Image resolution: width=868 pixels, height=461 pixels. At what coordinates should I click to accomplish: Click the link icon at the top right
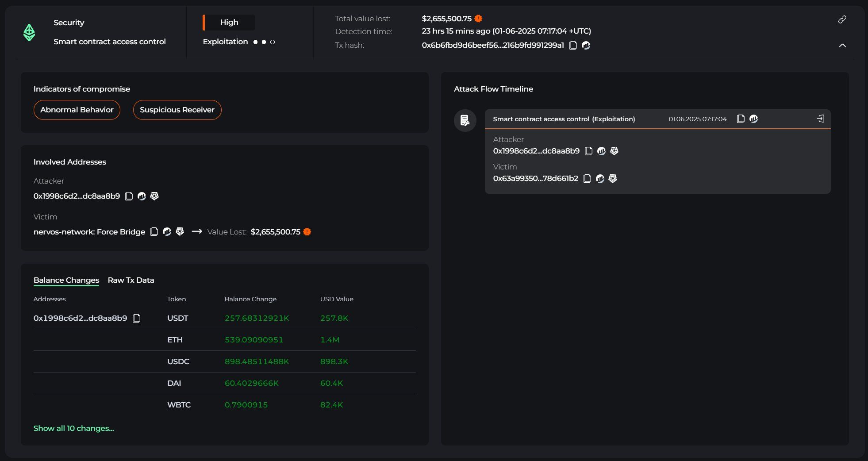point(842,19)
